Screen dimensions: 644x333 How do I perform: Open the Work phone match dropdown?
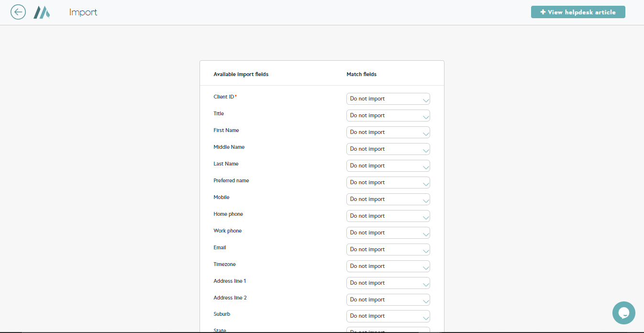point(388,233)
